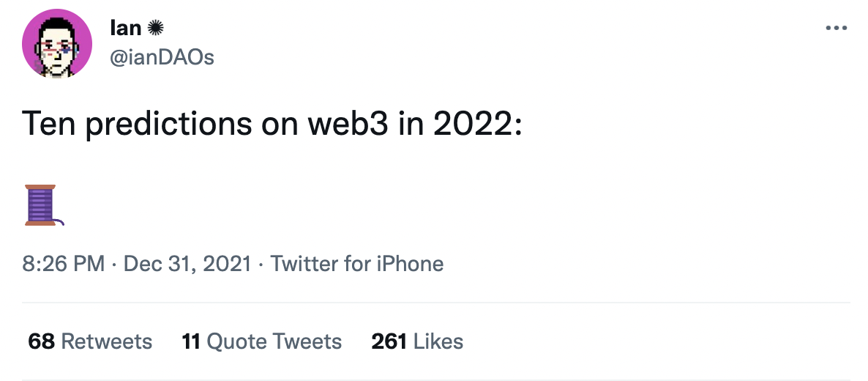The width and height of the screenshot is (868, 381).
Task: Click "2022:" in the tweet text
Action: tap(476, 124)
